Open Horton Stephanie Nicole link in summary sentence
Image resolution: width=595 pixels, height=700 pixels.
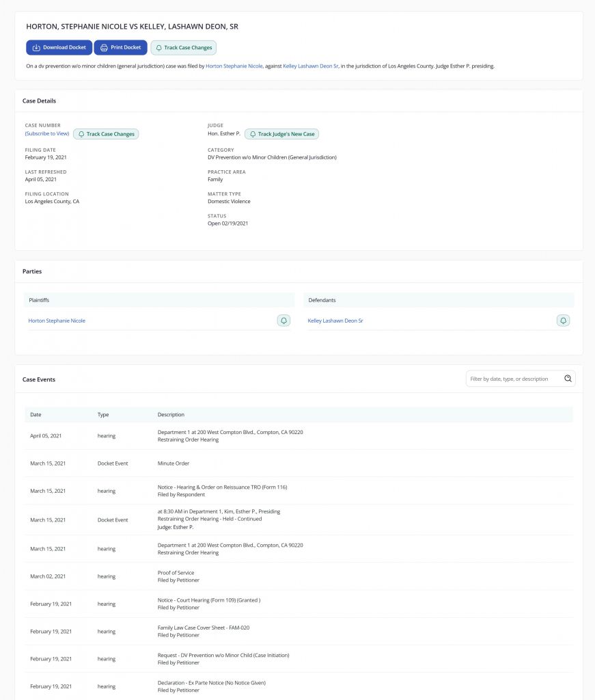click(x=234, y=66)
